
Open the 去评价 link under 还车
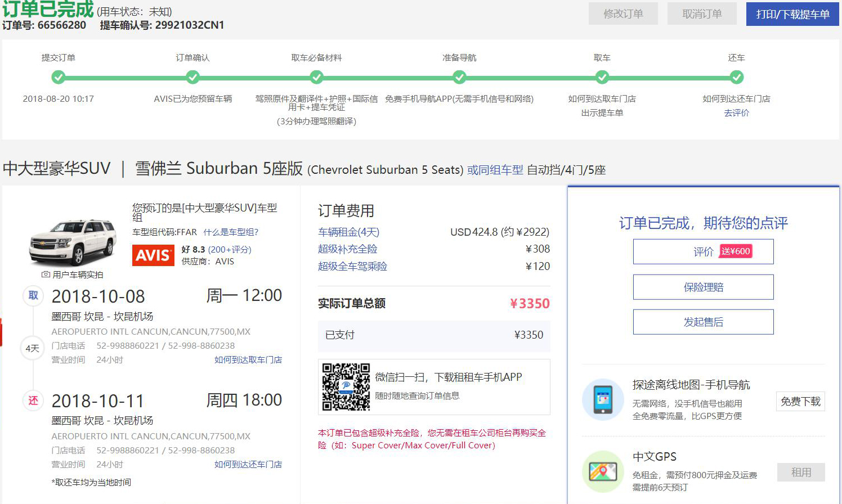click(x=736, y=112)
